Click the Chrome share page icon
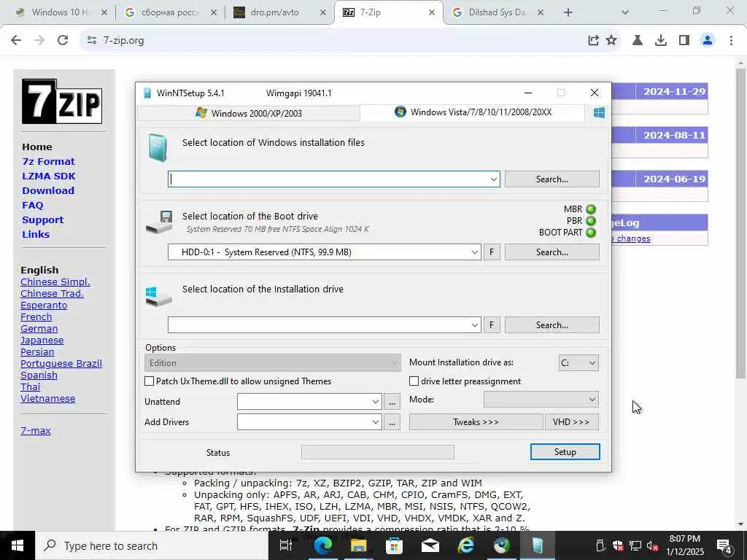Screen dimensions: 747x560 pos(593,41)
